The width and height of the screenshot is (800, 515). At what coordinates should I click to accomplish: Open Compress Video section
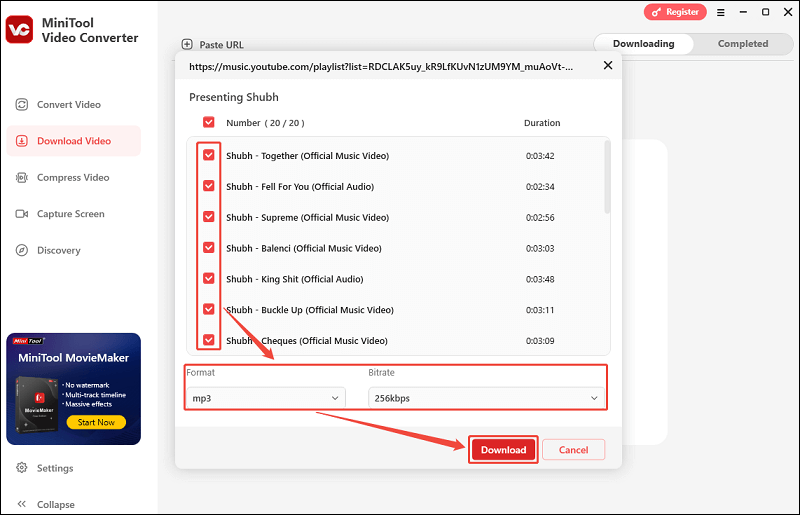click(x=73, y=178)
